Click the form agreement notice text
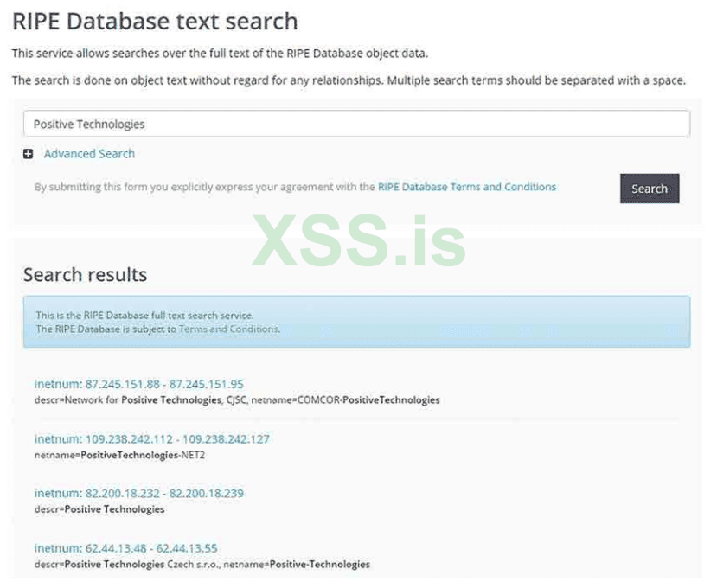Viewport: 717px width, 588px height. pyautogui.click(x=204, y=187)
